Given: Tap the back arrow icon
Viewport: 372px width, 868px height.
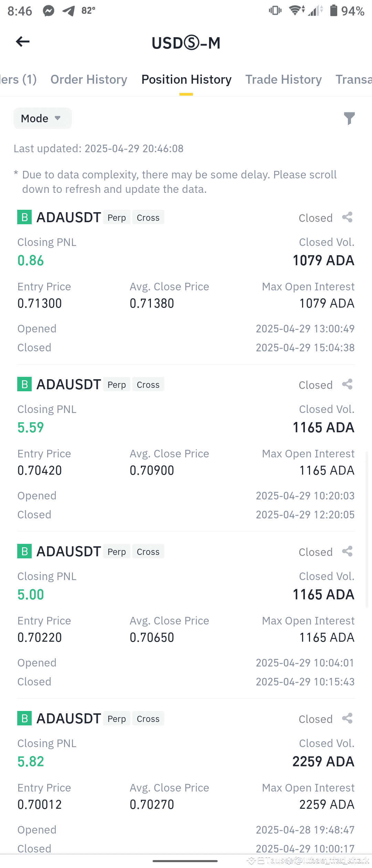Looking at the screenshot, I should click(x=23, y=42).
